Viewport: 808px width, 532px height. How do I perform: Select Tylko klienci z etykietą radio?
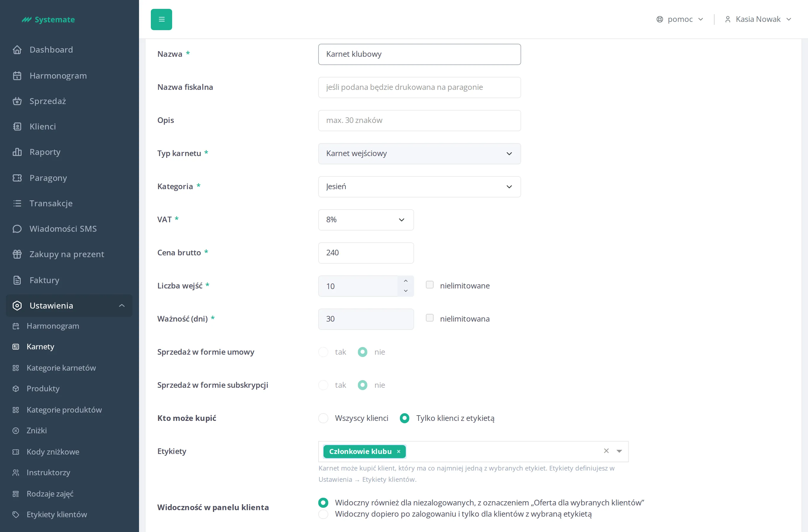click(404, 418)
